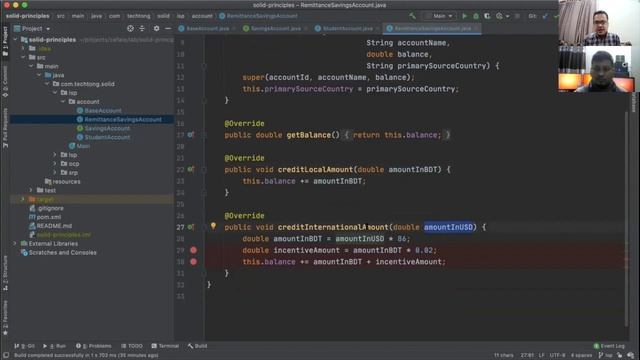Viewport: 640px width, 360px height.
Task: Open Project panel settings gear
Action: (156, 29)
